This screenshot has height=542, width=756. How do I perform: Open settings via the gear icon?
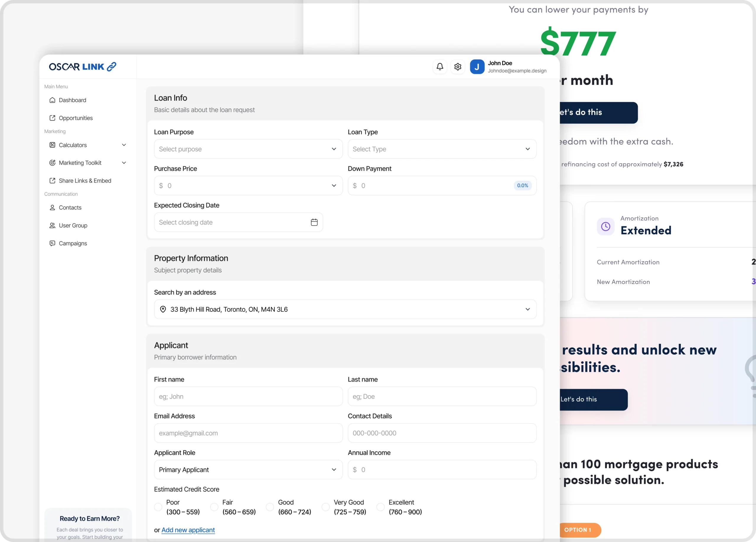coord(458,67)
